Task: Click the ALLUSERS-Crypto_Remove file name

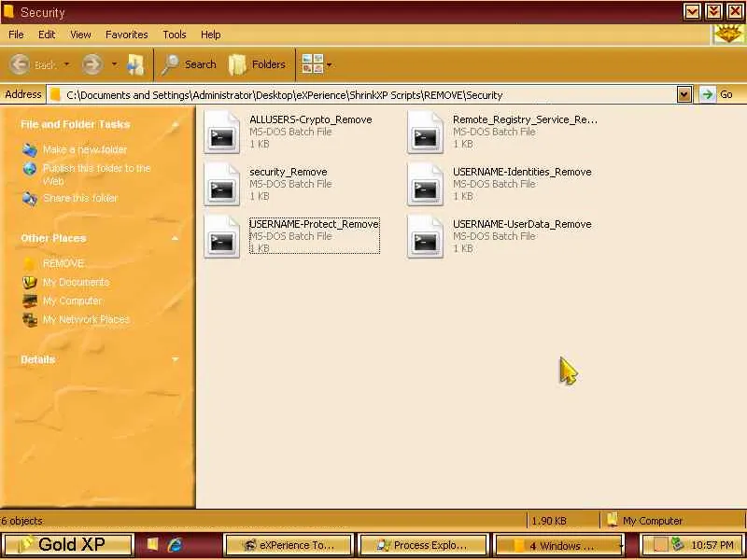Action: [x=311, y=119]
